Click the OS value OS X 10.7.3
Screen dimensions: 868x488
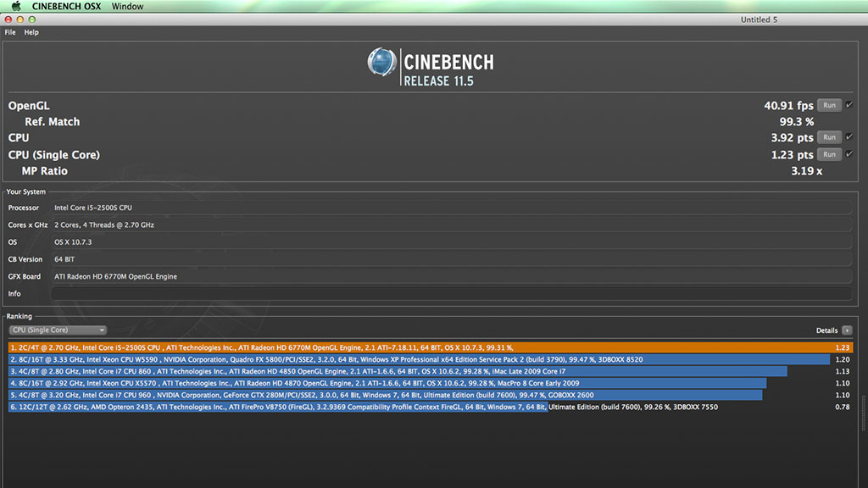[x=452, y=242]
